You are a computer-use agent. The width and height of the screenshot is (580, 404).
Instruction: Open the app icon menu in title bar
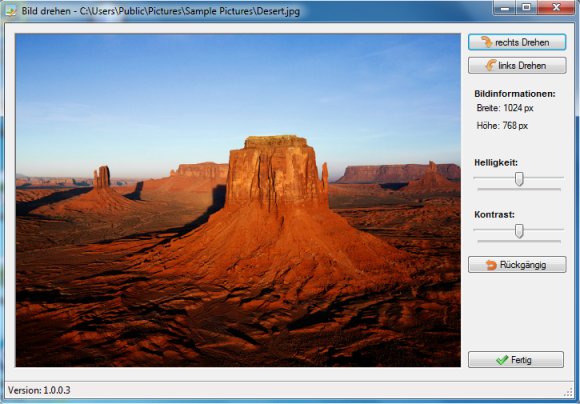pos(11,11)
